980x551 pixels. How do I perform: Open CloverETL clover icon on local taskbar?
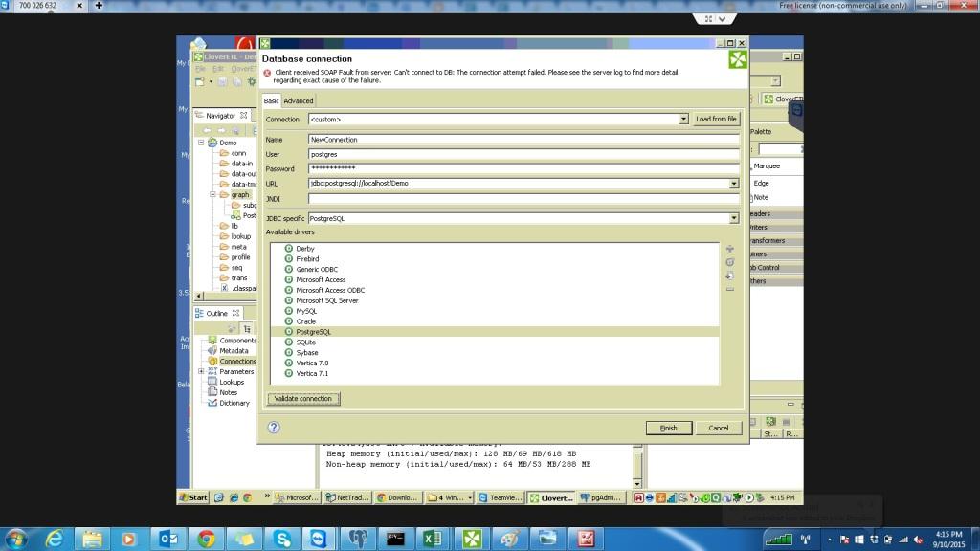click(x=472, y=539)
